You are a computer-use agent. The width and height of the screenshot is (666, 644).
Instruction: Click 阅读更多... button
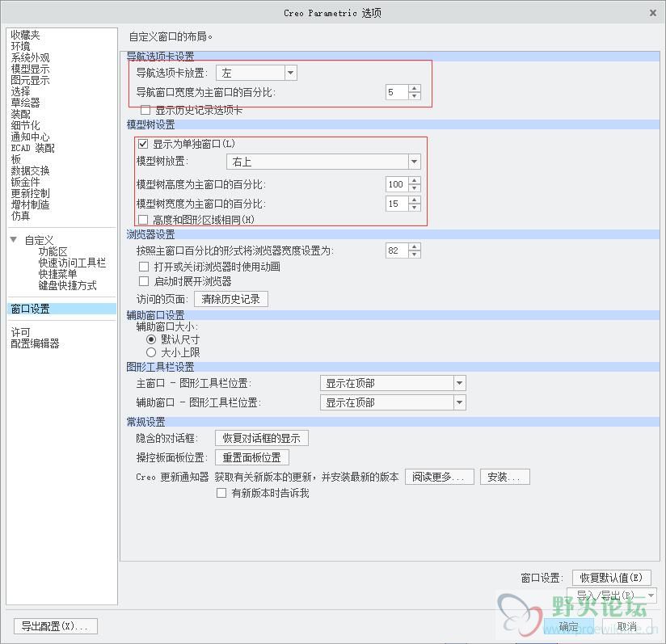click(x=439, y=477)
